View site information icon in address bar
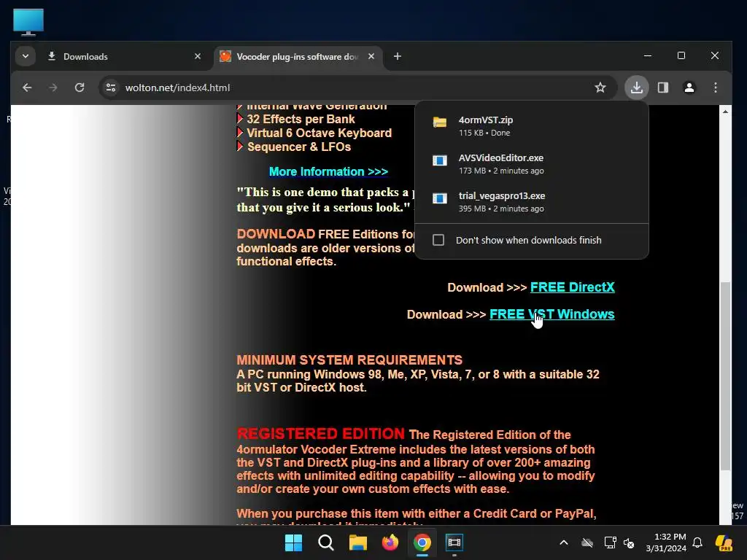Screen dimensions: 747x560 (111, 87)
